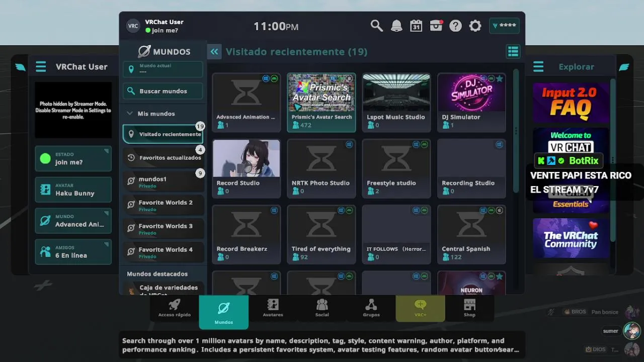The width and height of the screenshot is (644, 362).
Task: Click the left wing feather icon
Action: pos(20,67)
